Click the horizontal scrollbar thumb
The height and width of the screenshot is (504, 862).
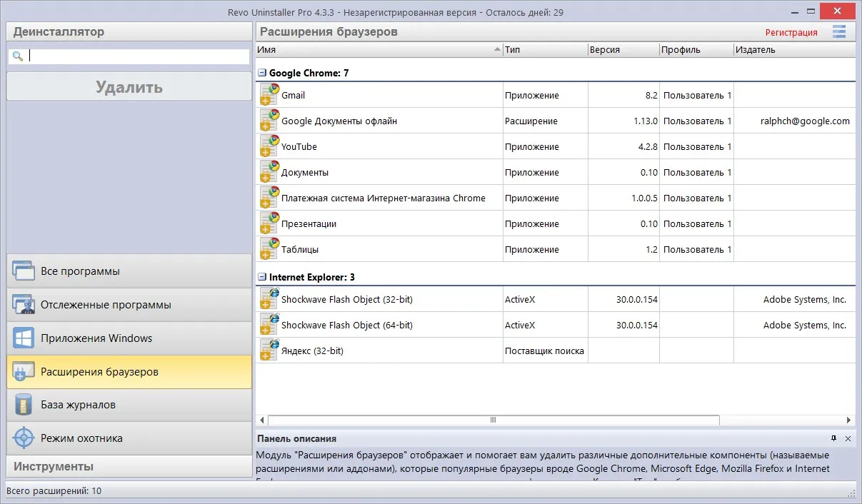click(x=493, y=420)
